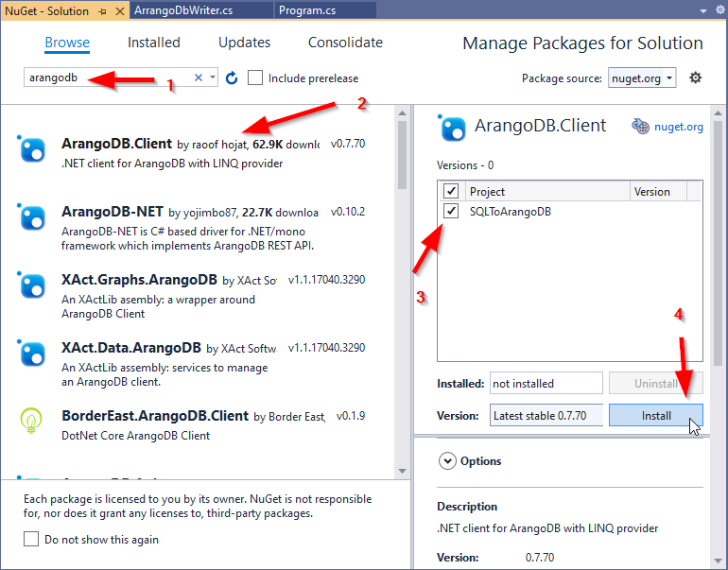Screen dimensions: 728x570
Task: Click the v0.10.2 version label
Action: click(x=348, y=212)
